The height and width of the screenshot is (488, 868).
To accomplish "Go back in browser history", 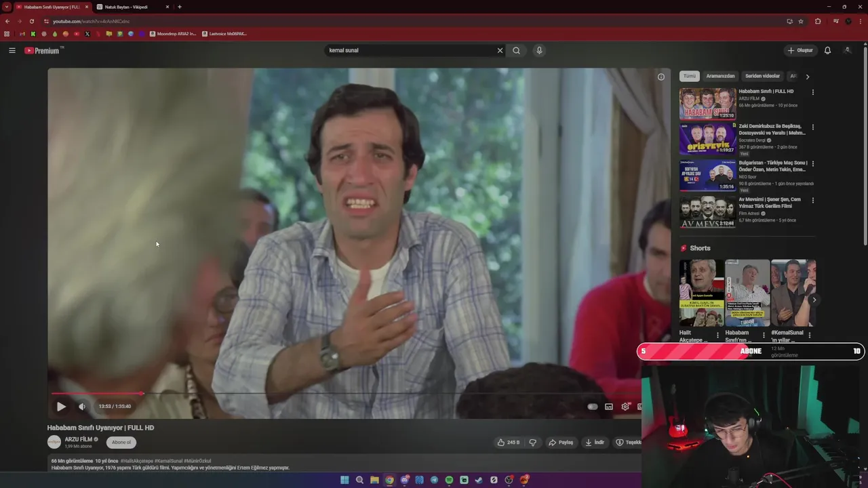I will (7, 21).
